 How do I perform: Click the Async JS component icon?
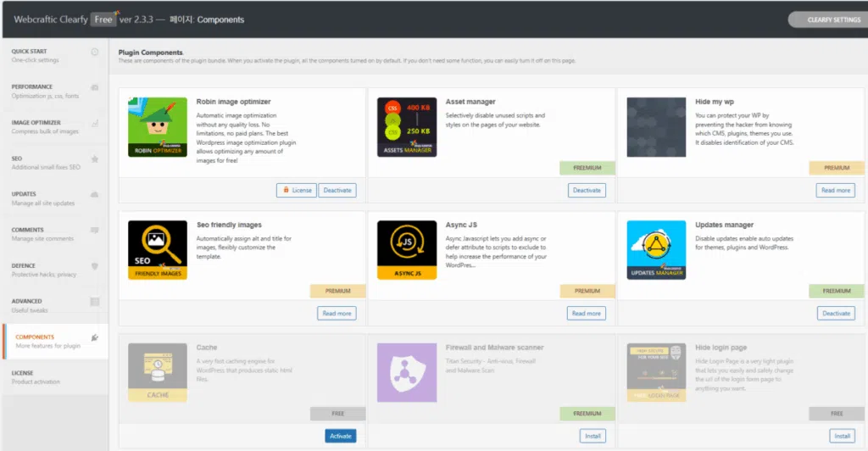coord(407,250)
